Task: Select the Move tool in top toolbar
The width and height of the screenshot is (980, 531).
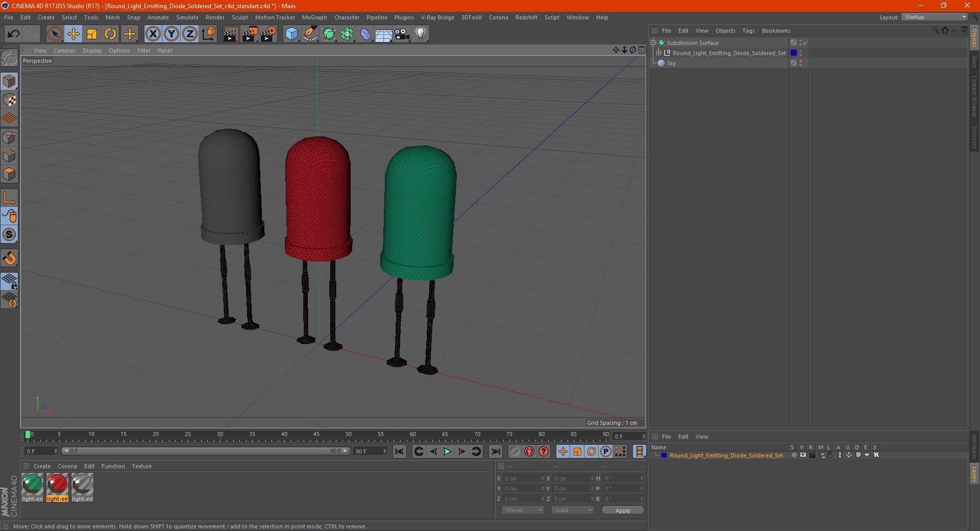Action: pyautogui.click(x=73, y=34)
